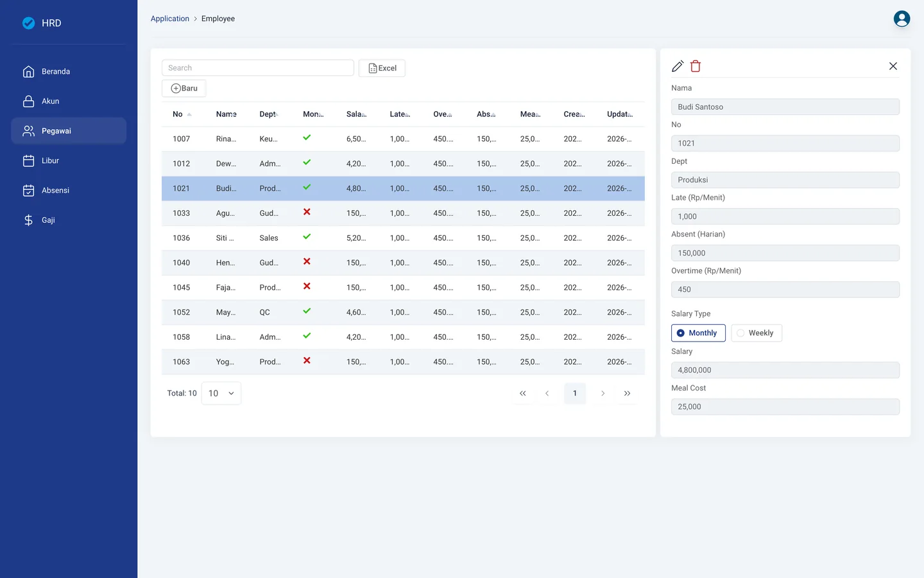
Task: Export the table with Excel button
Action: 382,68
